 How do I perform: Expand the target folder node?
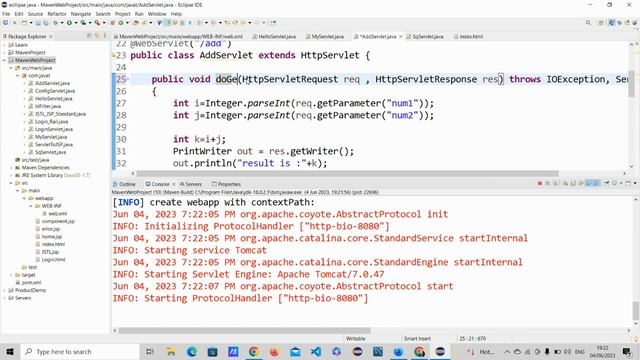pyautogui.click(x=11, y=275)
